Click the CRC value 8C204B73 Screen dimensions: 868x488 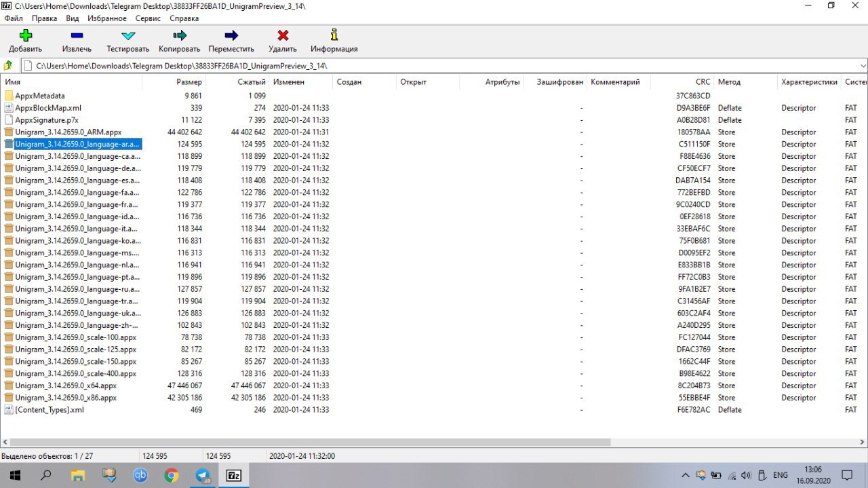click(694, 386)
